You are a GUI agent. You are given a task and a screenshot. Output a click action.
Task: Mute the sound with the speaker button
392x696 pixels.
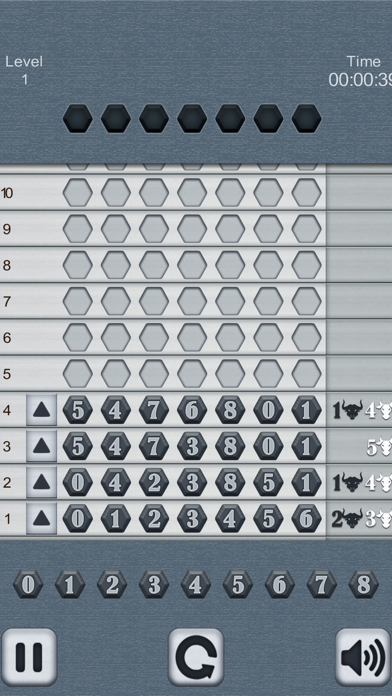[x=363, y=656]
